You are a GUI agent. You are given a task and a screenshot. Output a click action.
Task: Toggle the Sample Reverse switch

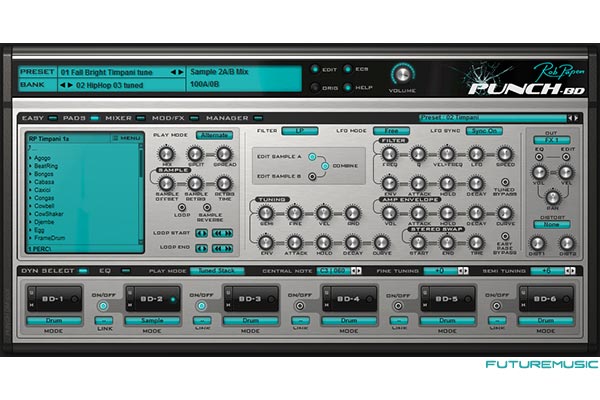click(207, 207)
